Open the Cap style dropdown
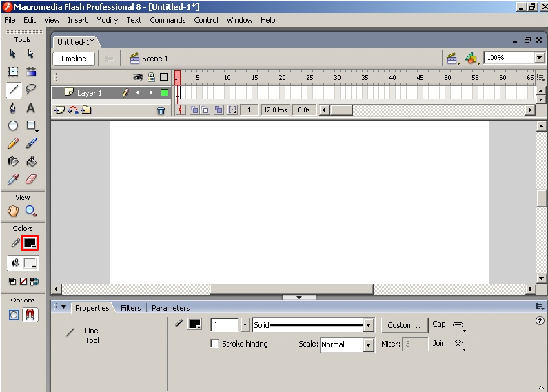Screen dimensions: 548x392 [x=459, y=326]
